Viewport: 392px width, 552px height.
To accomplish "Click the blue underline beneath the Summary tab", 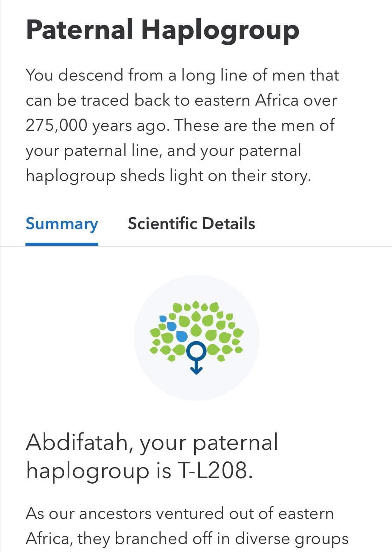I will pos(62,244).
